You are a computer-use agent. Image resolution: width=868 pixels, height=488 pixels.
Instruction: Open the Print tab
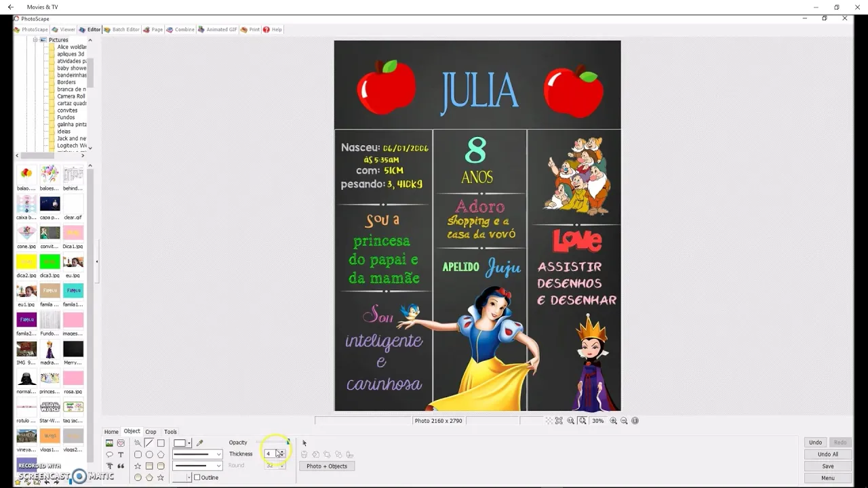(x=251, y=30)
